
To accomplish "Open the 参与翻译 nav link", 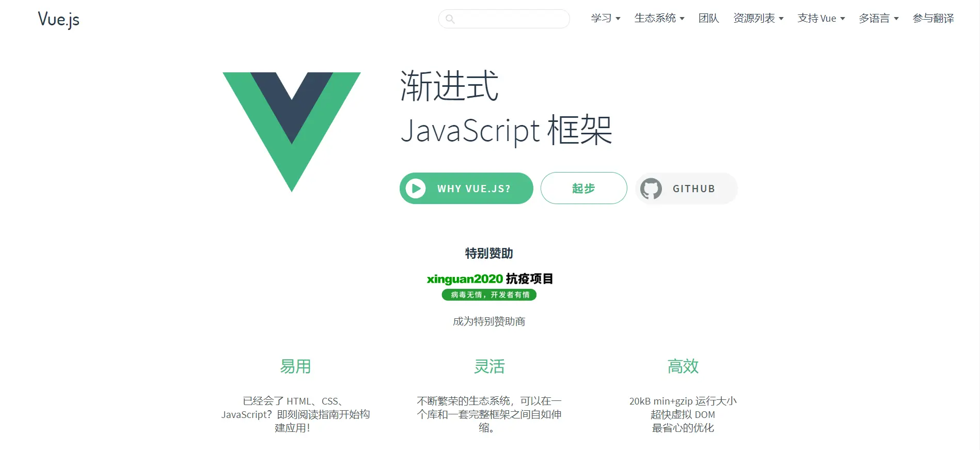I will (933, 18).
